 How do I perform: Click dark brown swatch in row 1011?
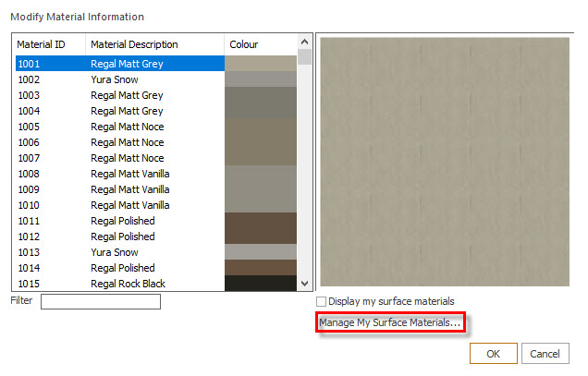[x=261, y=221]
